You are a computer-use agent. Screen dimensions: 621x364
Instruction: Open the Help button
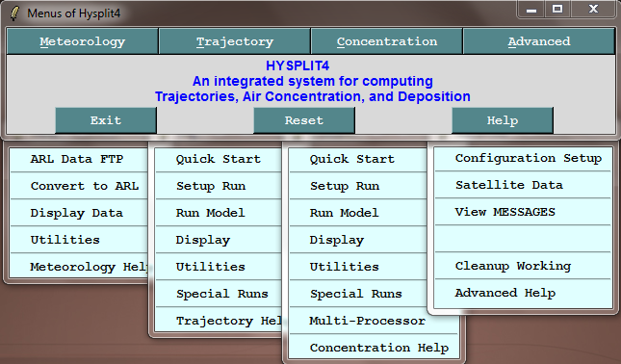click(503, 120)
